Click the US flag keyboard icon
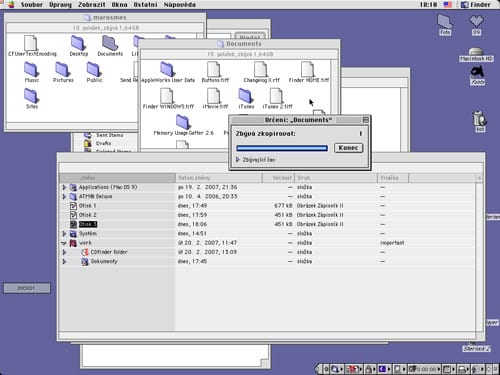 [x=448, y=5]
